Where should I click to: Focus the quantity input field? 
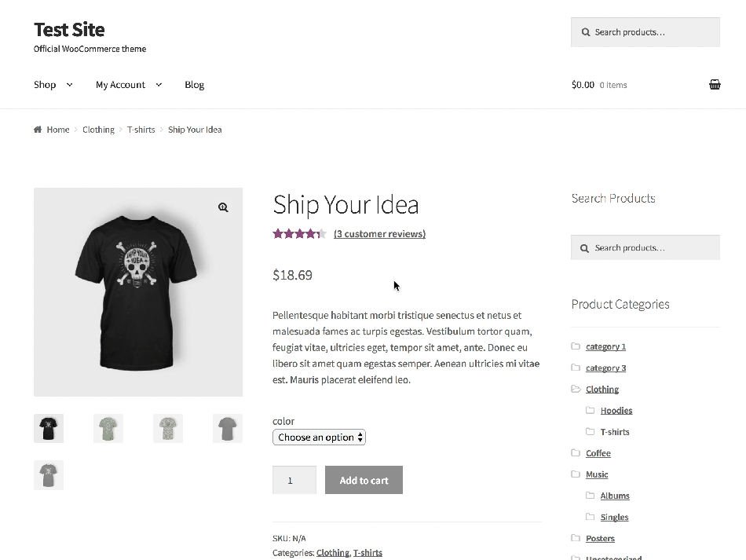tap(294, 480)
